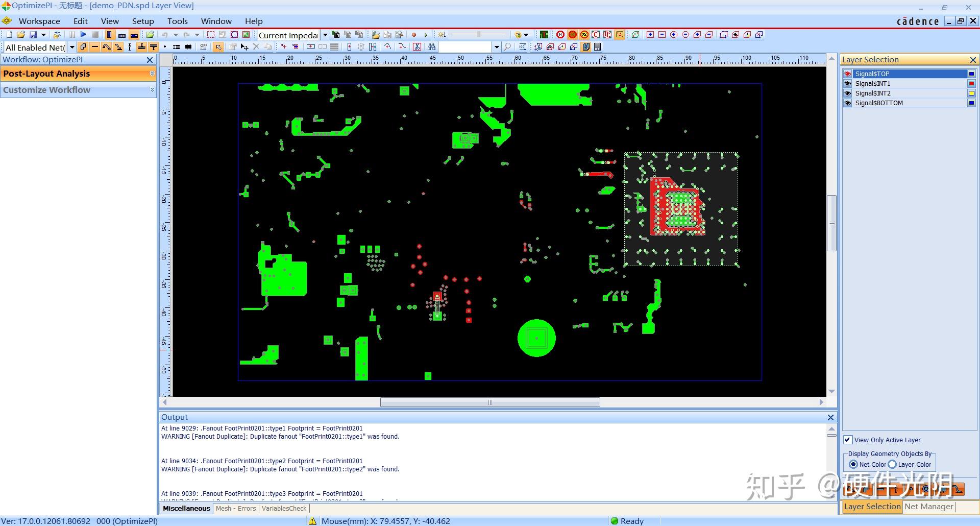The height and width of the screenshot is (526, 980).
Task: Click the red record dot icon
Action: (x=414, y=35)
